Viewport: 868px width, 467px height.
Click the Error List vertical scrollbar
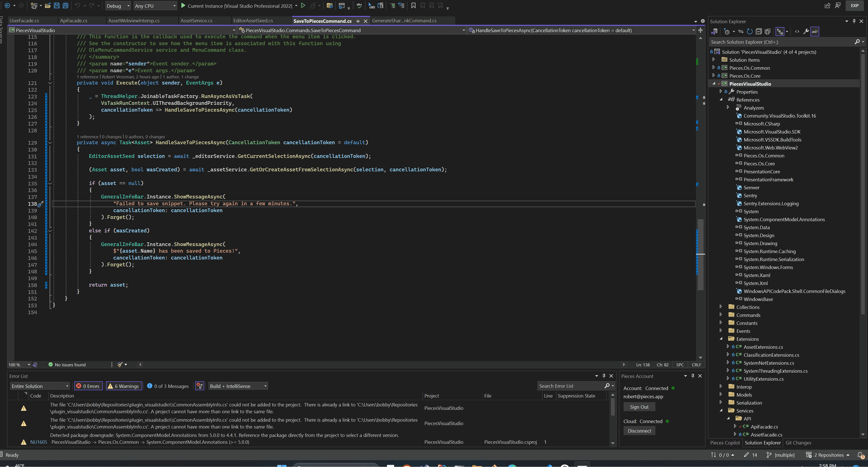(613, 407)
